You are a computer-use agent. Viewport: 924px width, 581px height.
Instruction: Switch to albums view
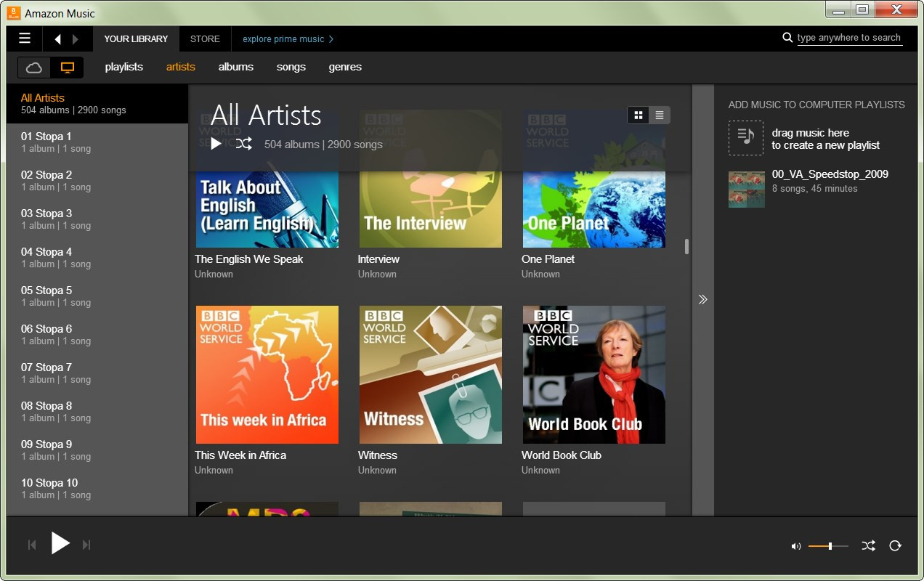coord(236,67)
